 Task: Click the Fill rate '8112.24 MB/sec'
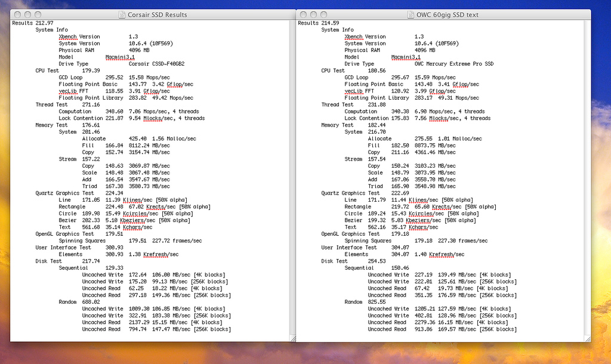pyautogui.click(x=149, y=146)
